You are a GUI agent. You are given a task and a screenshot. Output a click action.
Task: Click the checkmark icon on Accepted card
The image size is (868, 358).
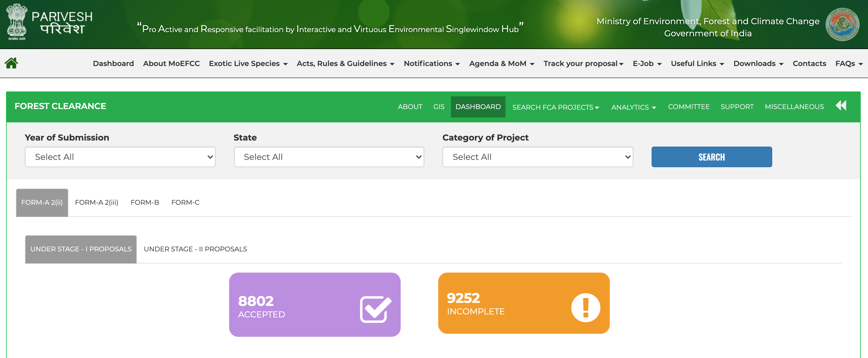click(x=375, y=309)
